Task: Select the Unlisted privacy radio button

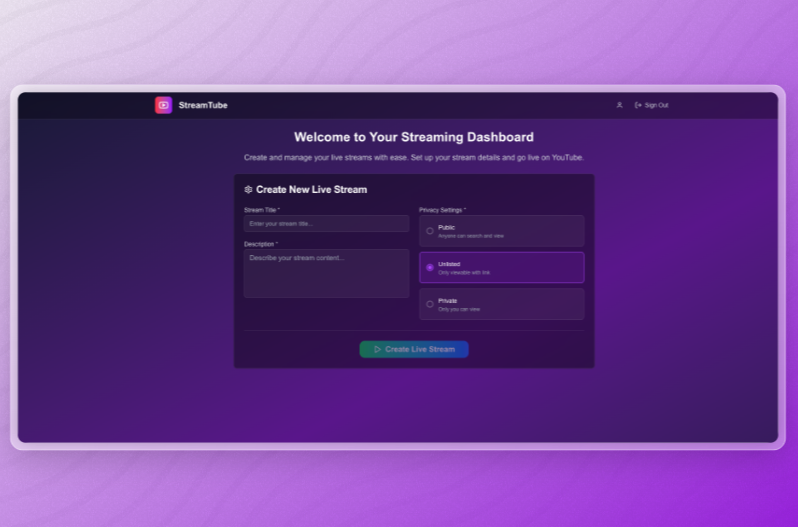Action: point(430,268)
